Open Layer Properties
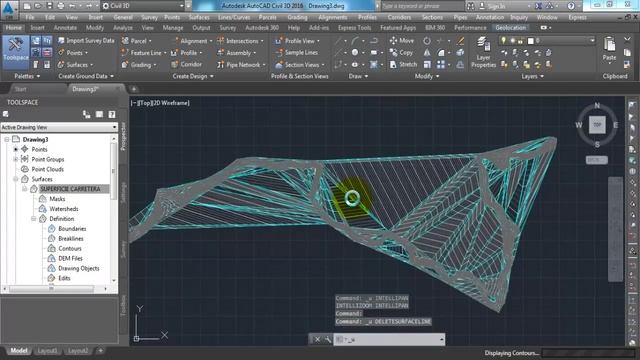Screen dimensions: 640x360 pyautogui.click(x=483, y=52)
